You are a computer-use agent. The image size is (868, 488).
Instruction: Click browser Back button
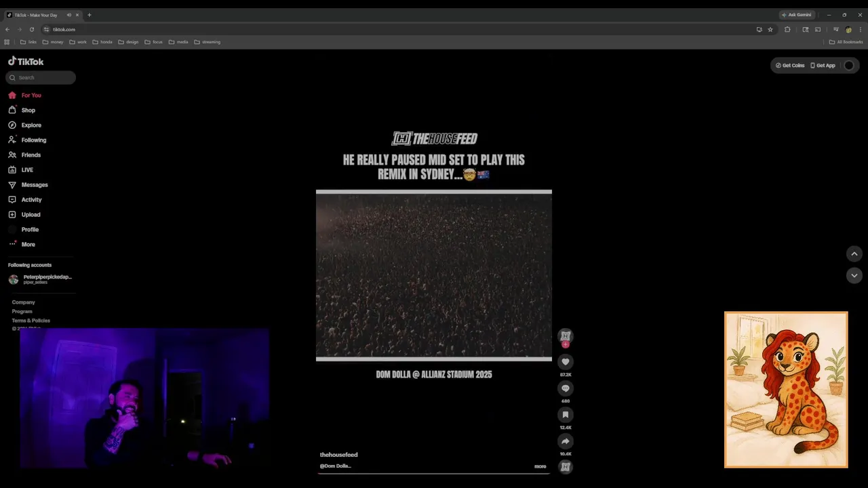[7, 29]
